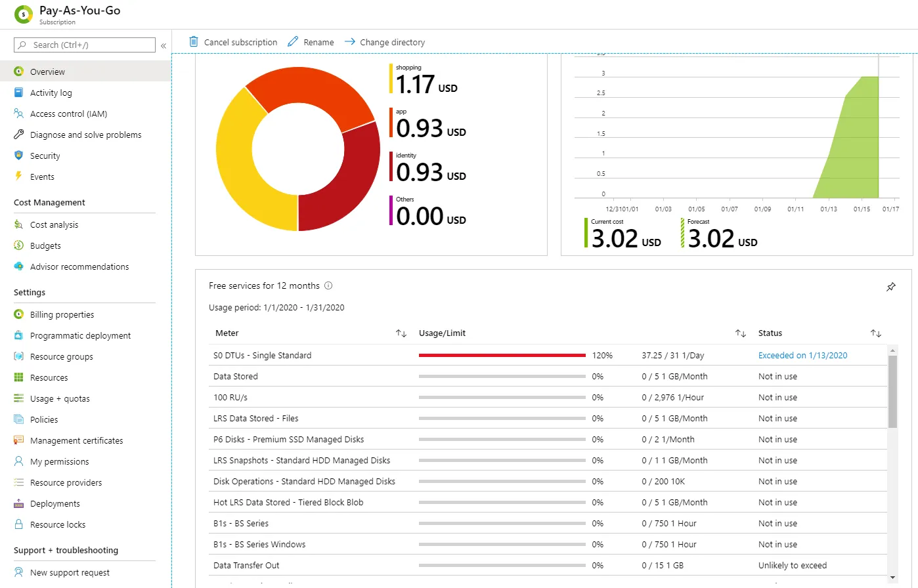Click Rename in the toolbar

(x=311, y=42)
